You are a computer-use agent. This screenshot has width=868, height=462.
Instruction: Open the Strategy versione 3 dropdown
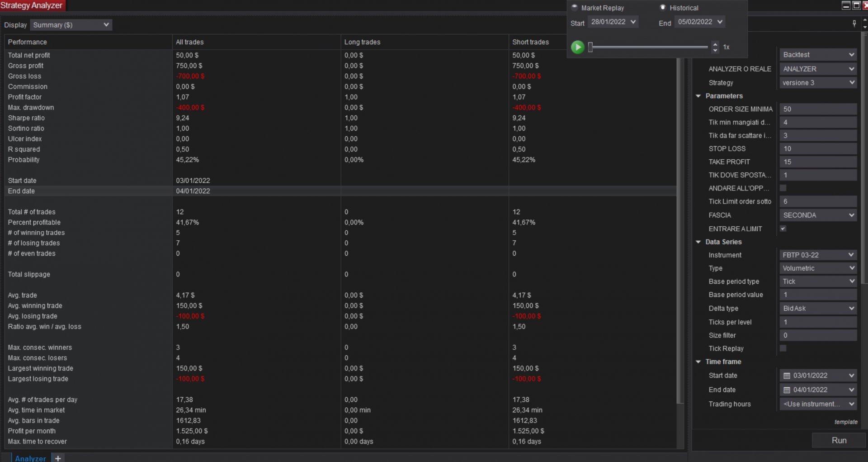pyautogui.click(x=818, y=83)
